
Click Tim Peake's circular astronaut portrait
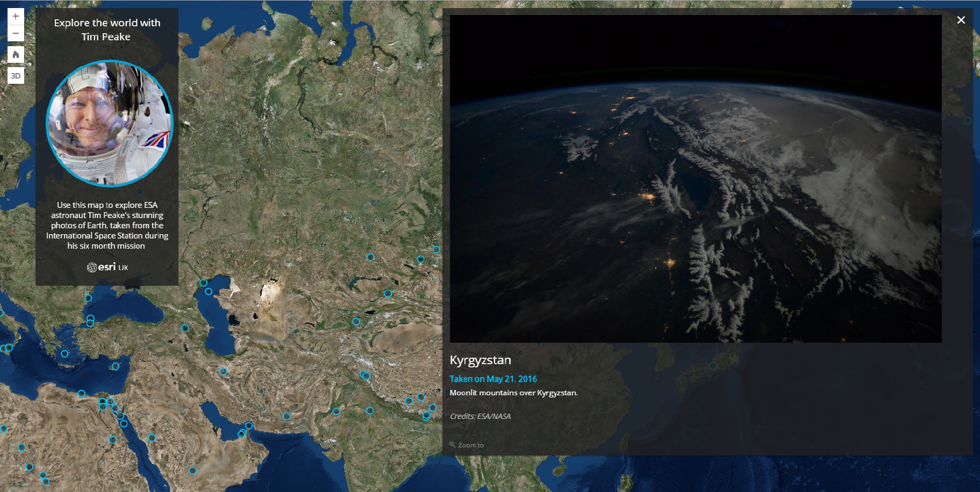[x=109, y=123]
